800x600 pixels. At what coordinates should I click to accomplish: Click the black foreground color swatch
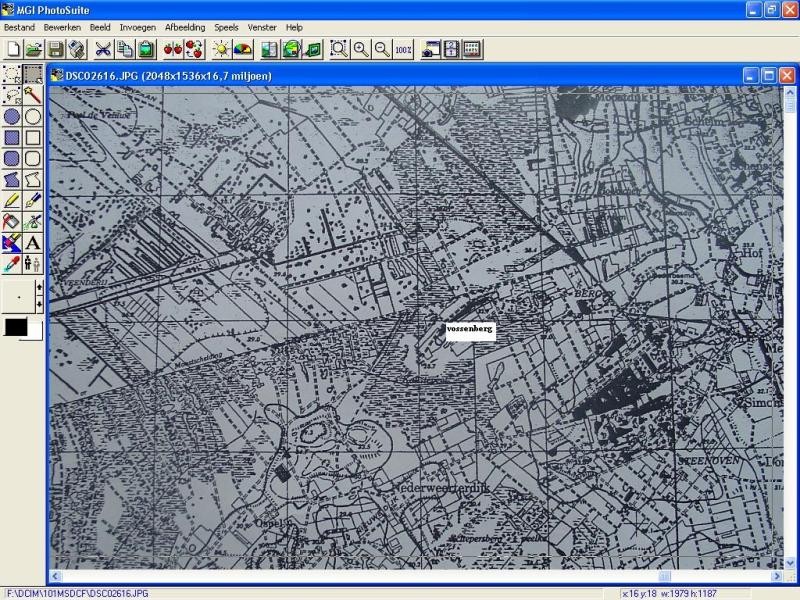[16, 327]
